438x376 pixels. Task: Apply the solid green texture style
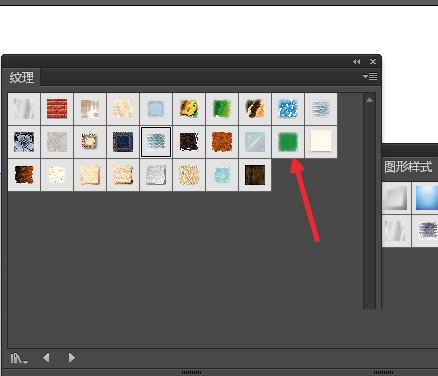[x=288, y=142]
